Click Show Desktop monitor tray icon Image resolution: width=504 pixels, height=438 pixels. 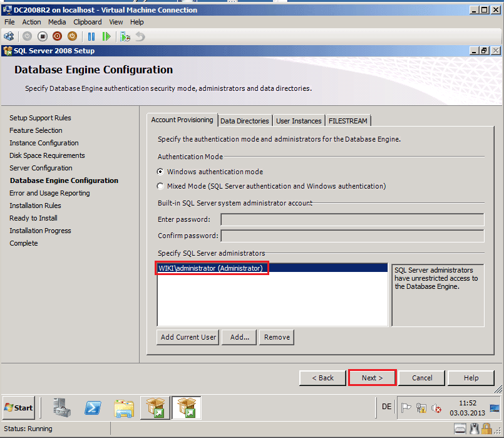click(x=495, y=408)
